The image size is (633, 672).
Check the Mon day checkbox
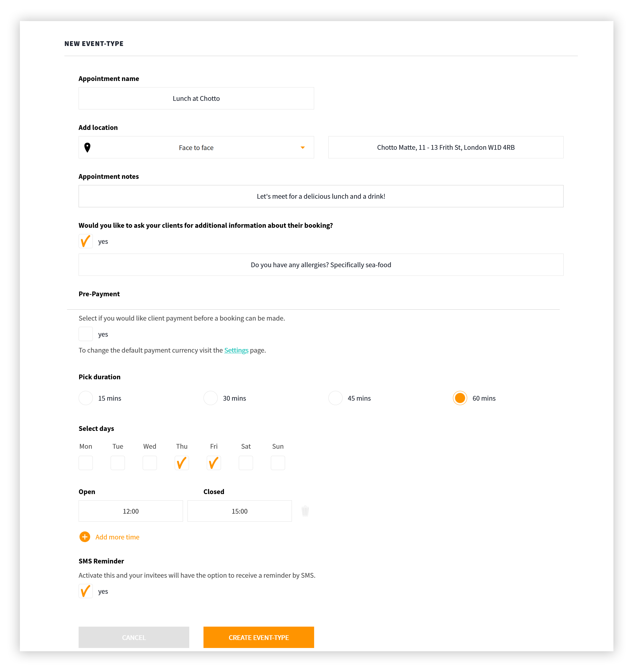pos(85,463)
